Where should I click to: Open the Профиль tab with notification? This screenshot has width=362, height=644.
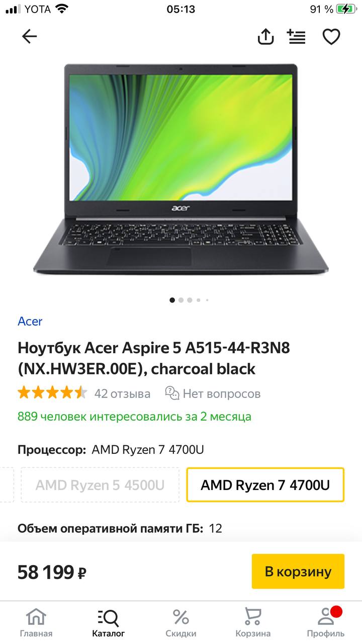326,622
